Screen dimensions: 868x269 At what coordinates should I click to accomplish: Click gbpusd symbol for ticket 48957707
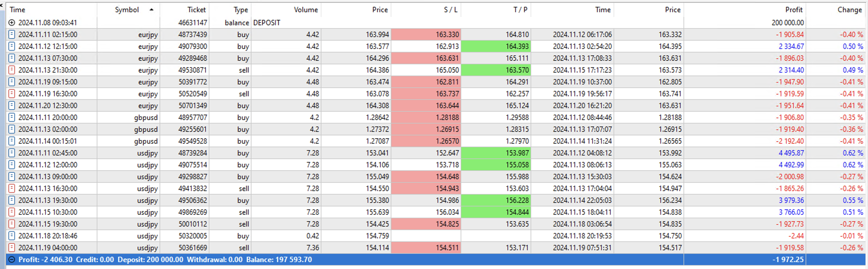click(x=146, y=118)
